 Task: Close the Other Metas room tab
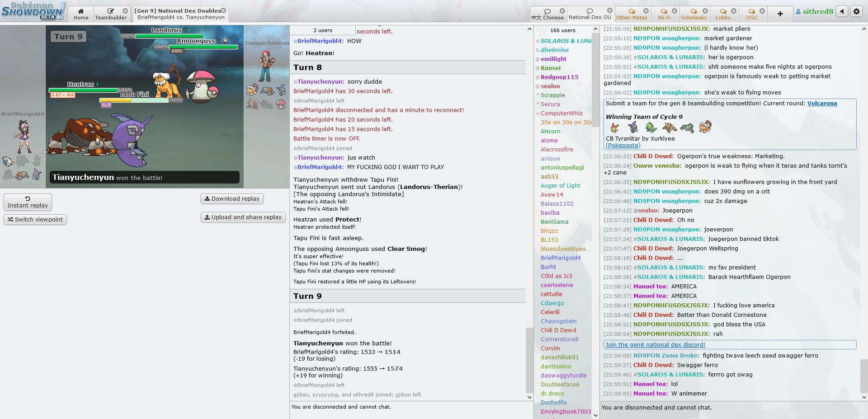[646, 11]
